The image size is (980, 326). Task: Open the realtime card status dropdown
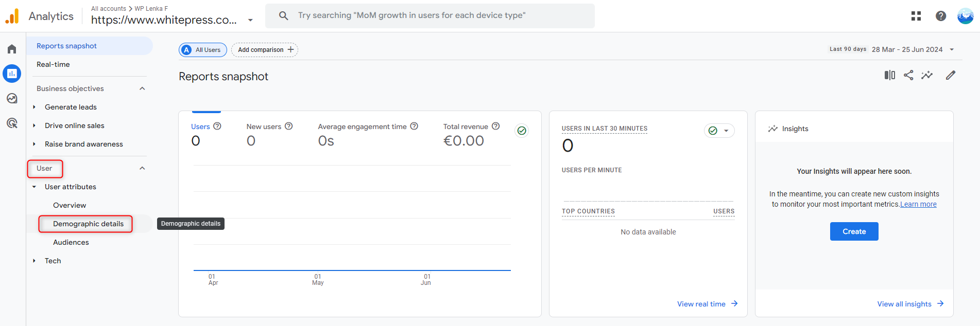tap(719, 131)
